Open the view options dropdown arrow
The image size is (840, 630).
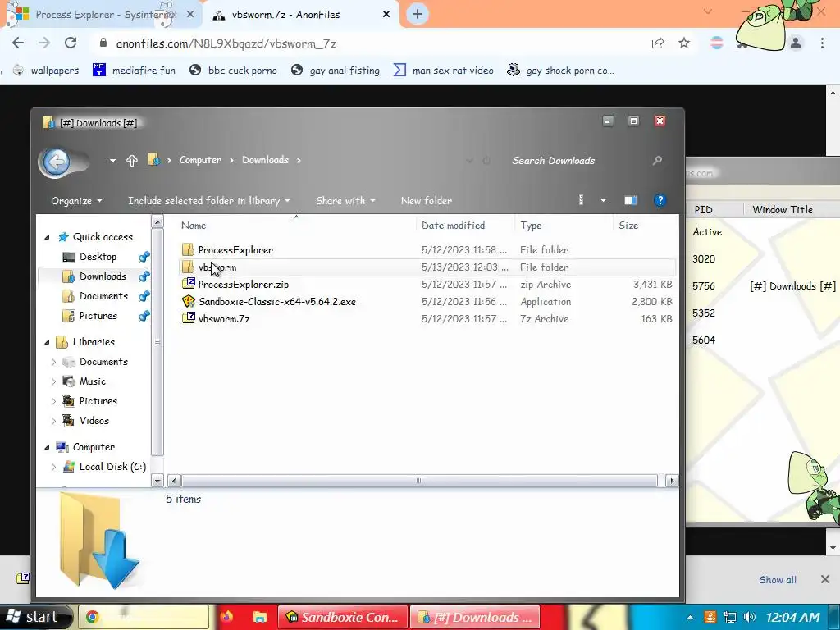pyautogui.click(x=603, y=200)
